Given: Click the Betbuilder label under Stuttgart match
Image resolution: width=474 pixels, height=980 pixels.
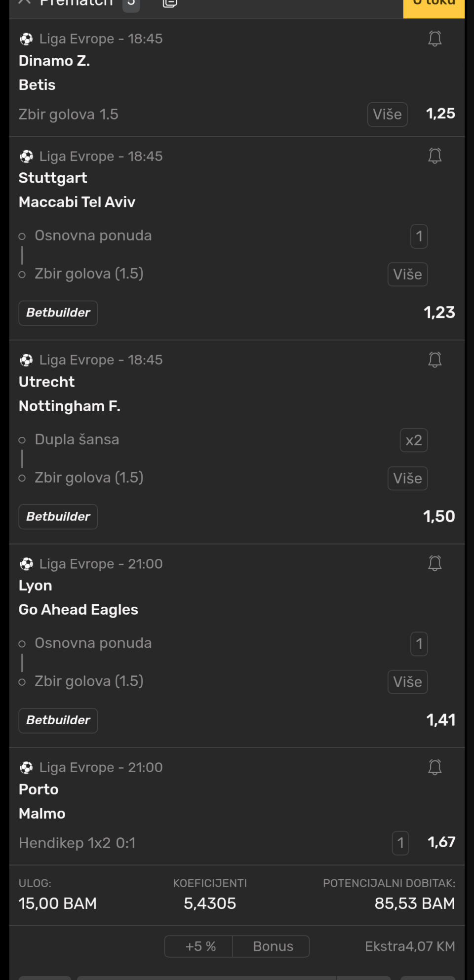Looking at the screenshot, I should click(58, 313).
